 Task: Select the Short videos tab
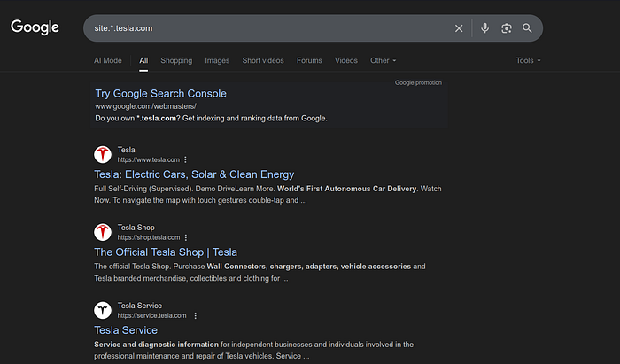tap(263, 60)
